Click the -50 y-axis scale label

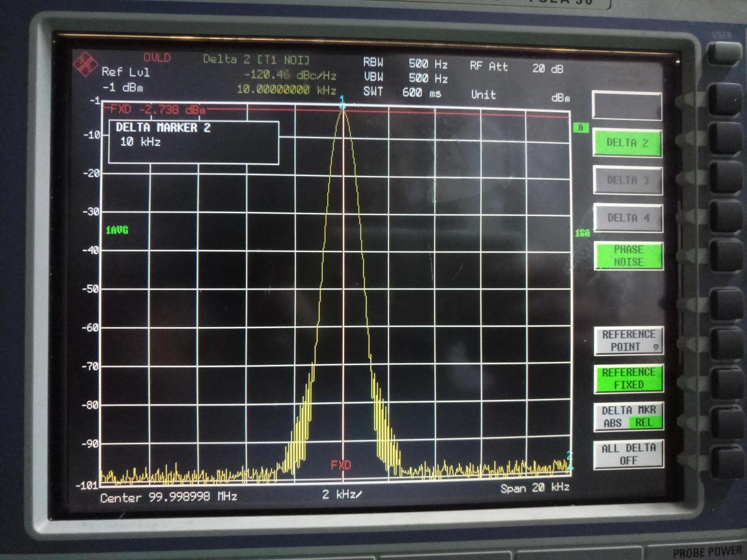[91, 289]
